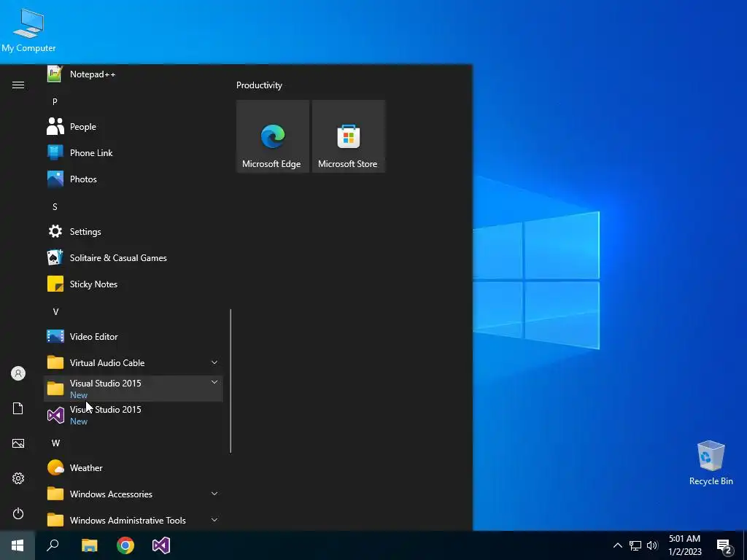Jump to letter S section header
Screen dimensions: 747x560
point(55,206)
